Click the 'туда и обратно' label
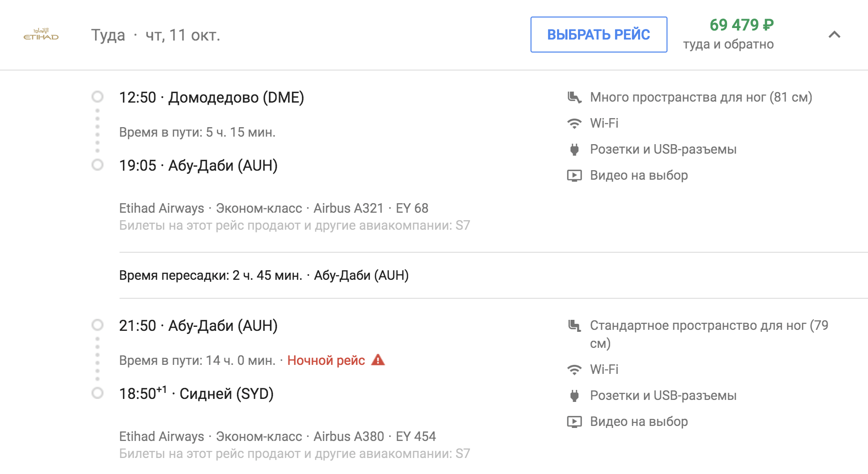This screenshot has width=868, height=474. click(728, 45)
